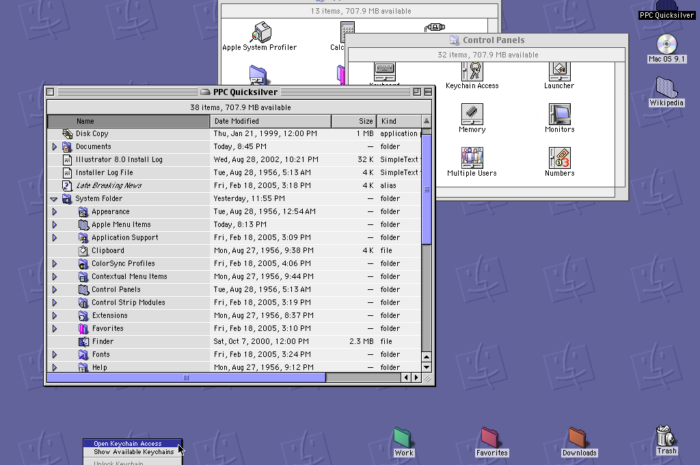
Task: Expand the Contextual Menu Items disclosure triangle
Action: (54, 277)
